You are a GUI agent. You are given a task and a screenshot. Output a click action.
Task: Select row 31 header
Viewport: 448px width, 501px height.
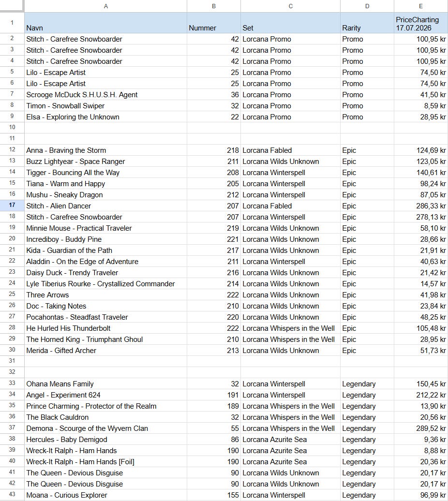[12, 361]
